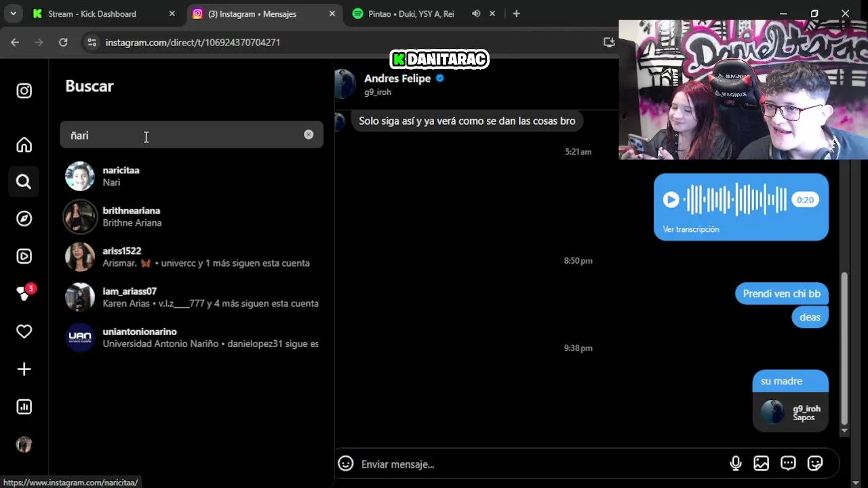
Task: View site information icon in address bar
Action: 92,42
